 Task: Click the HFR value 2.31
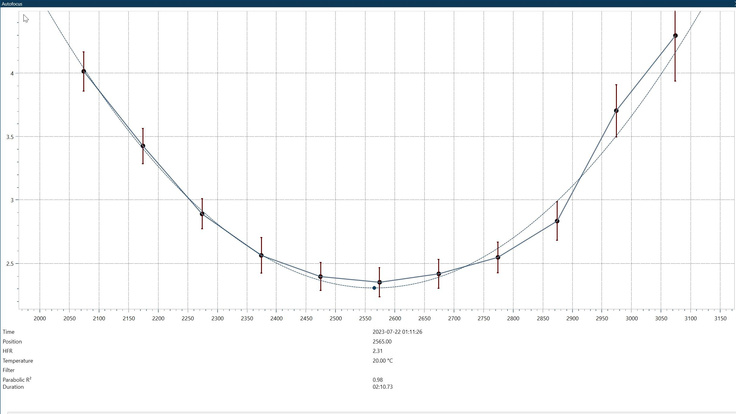(x=377, y=351)
